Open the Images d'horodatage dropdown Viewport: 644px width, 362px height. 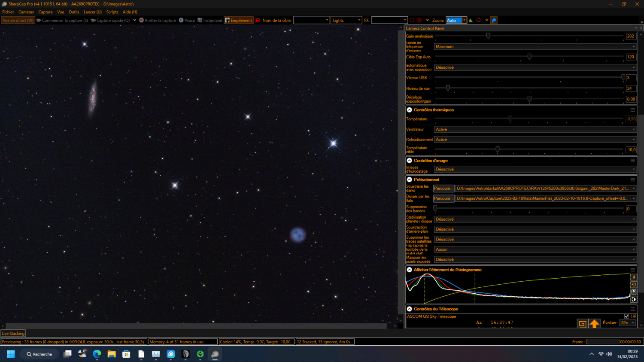pos(535,169)
